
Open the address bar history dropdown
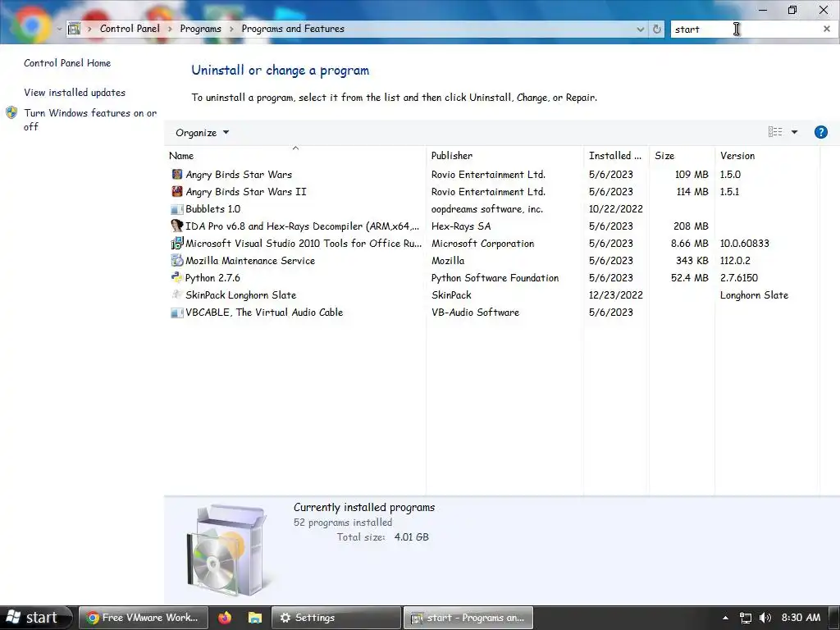click(x=640, y=29)
